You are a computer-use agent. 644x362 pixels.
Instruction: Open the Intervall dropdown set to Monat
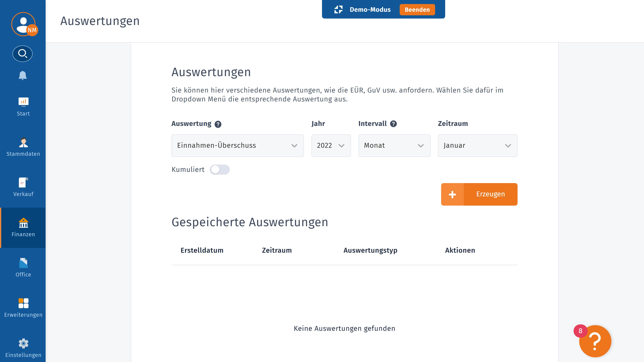coord(394,146)
